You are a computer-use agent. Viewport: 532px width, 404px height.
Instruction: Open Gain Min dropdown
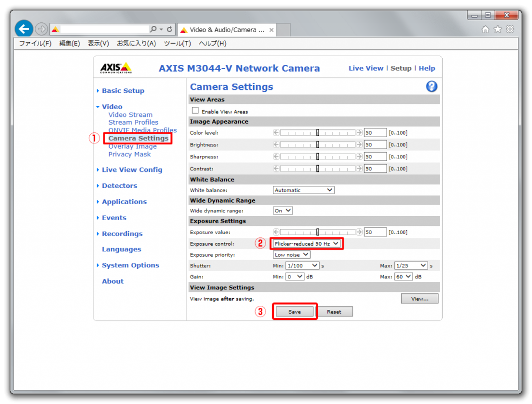tap(295, 276)
